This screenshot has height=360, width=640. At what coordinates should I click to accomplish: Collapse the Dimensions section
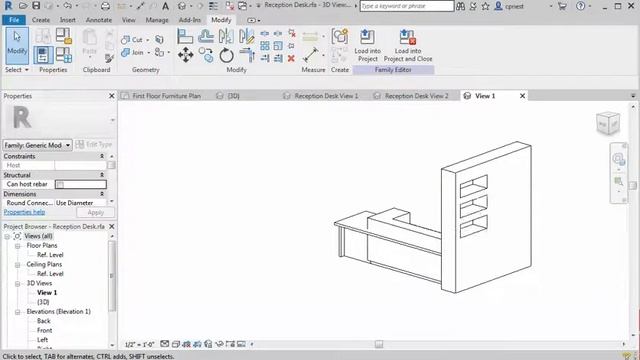click(102, 194)
